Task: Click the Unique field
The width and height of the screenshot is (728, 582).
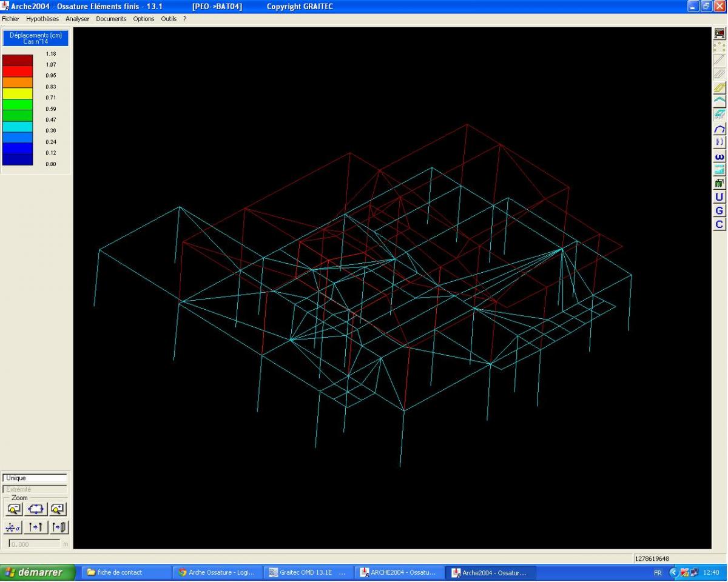Action: pos(35,478)
